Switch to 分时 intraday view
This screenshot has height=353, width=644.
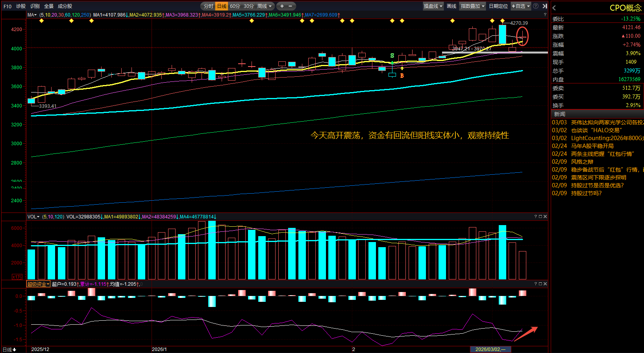208,6
